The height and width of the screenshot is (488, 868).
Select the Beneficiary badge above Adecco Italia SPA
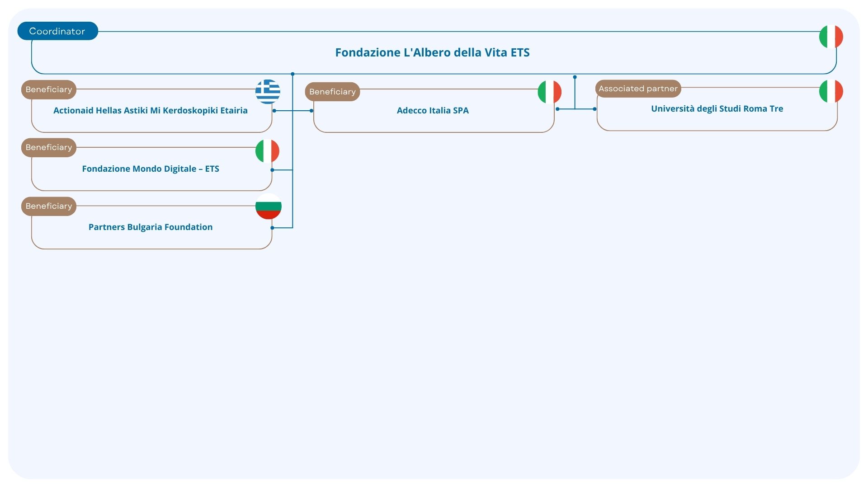click(332, 92)
